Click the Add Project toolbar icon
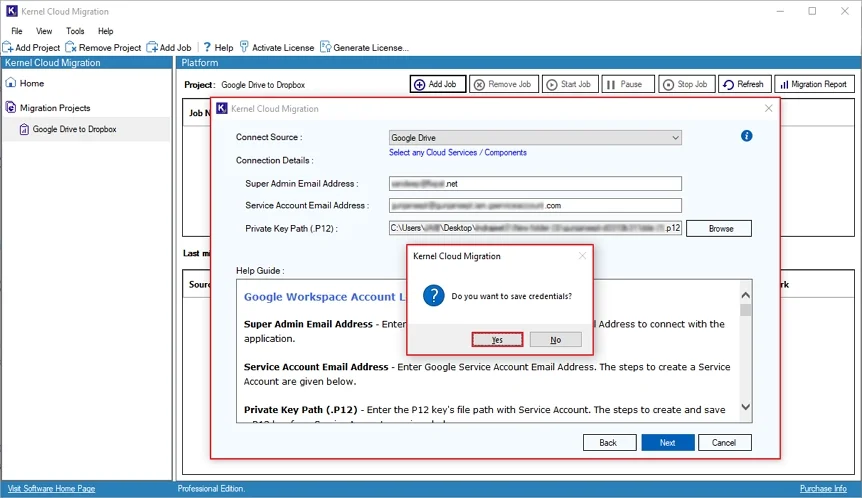This screenshot has width=862, height=498. tap(8, 47)
